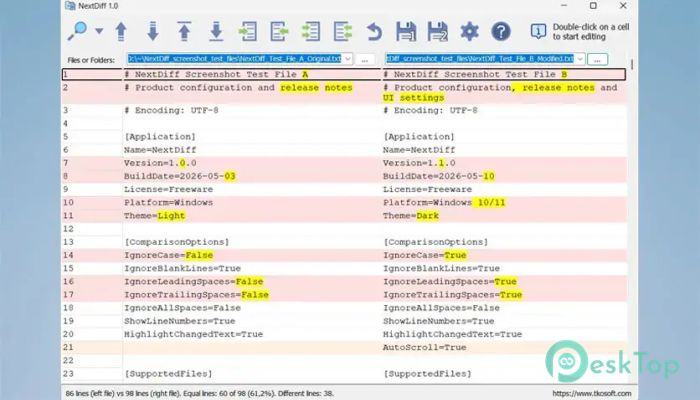The width and height of the screenshot is (700, 400).
Task: Open the search magnifier tool
Action: point(77,31)
